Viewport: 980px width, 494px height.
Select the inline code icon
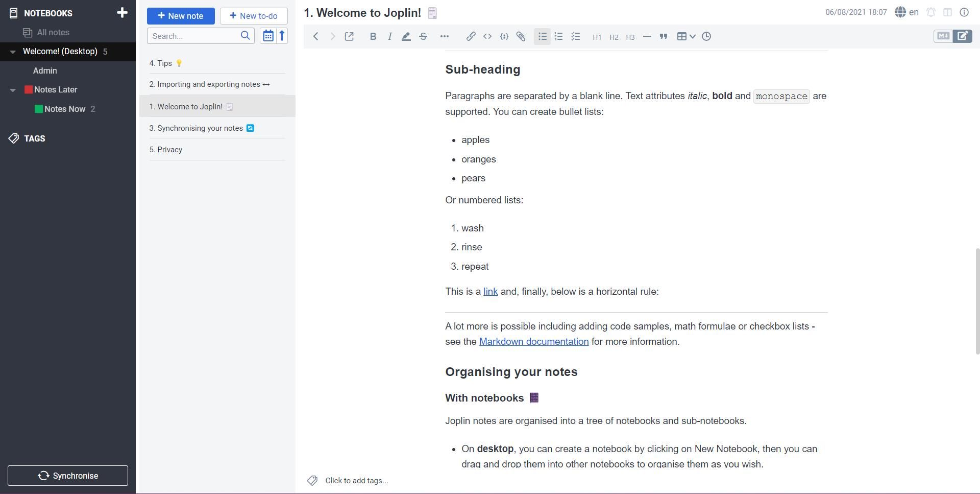pyautogui.click(x=487, y=36)
